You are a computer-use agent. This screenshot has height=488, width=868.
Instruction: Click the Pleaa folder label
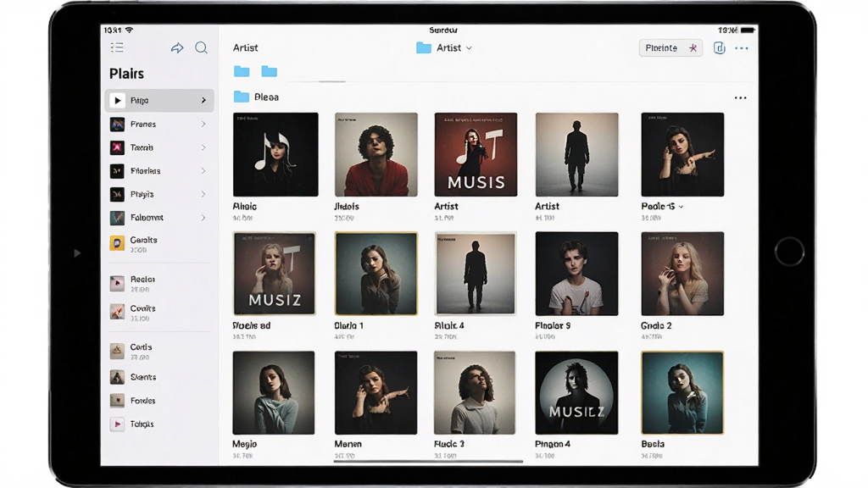(266, 97)
